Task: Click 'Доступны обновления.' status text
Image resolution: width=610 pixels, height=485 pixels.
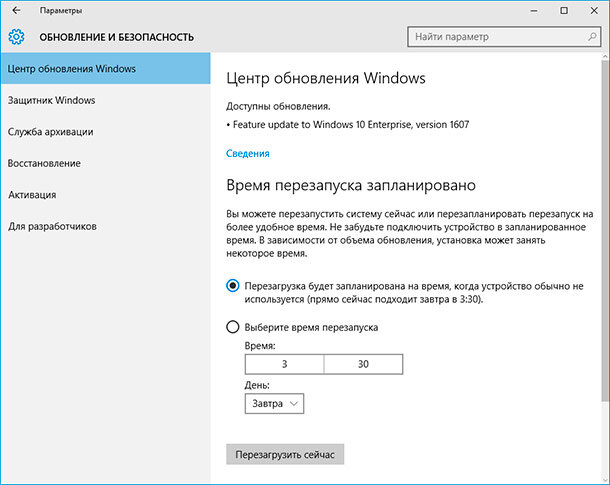Action: tap(278, 106)
